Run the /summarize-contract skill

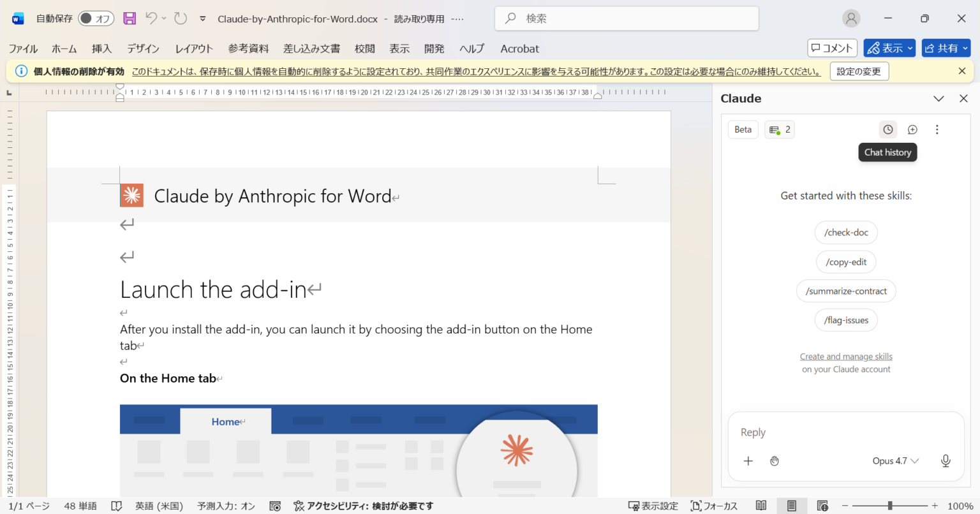(846, 291)
